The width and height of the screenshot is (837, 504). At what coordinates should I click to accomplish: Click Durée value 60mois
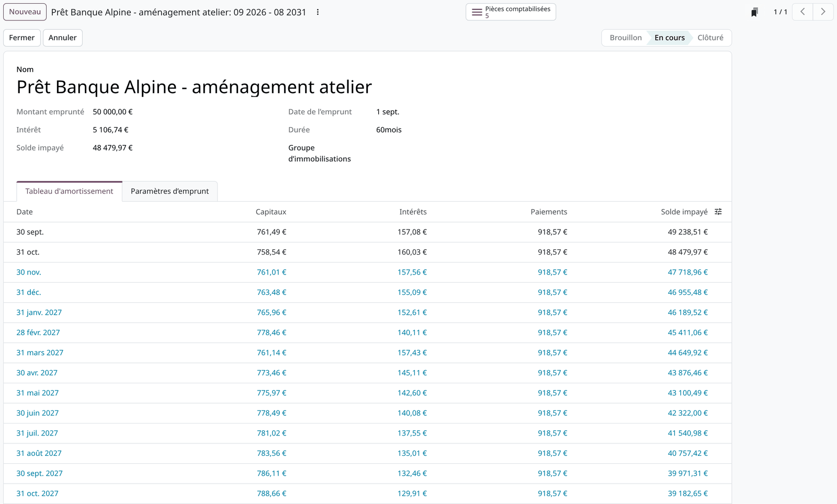click(389, 130)
